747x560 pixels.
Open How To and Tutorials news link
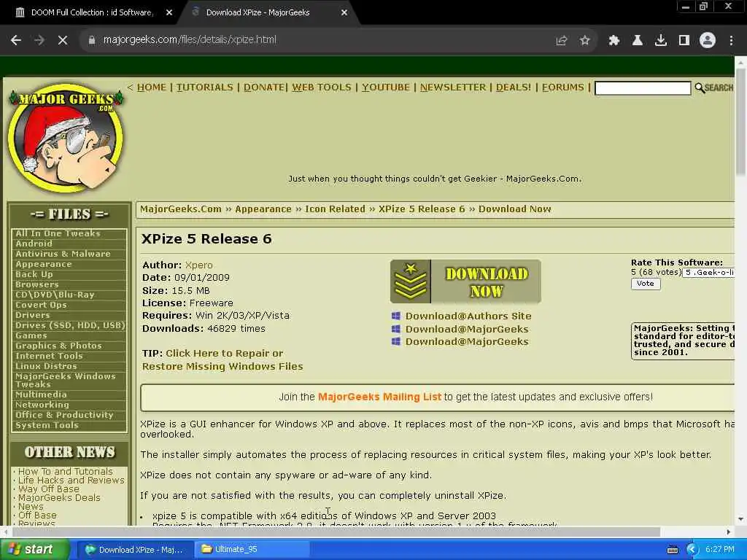tap(66, 472)
